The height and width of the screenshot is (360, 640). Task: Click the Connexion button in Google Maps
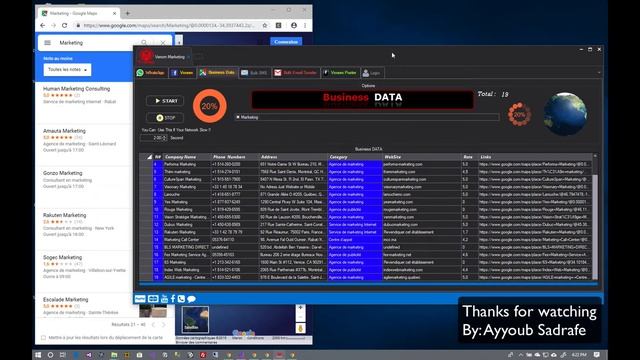pos(286,42)
